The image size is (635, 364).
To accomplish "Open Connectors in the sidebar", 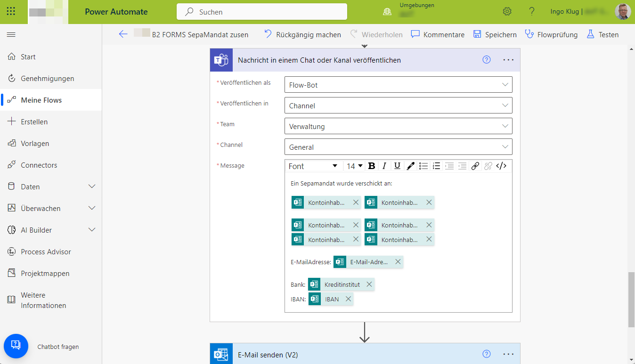I will pos(51,165).
